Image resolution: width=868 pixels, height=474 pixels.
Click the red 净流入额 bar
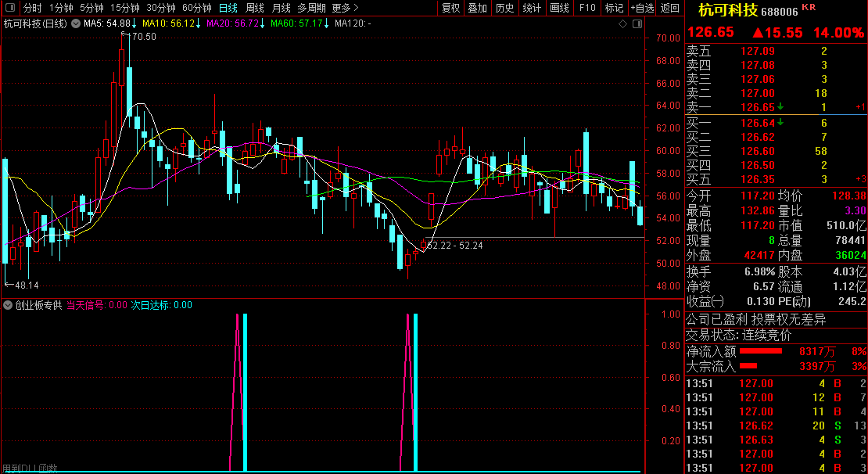pyautogui.click(x=761, y=351)
